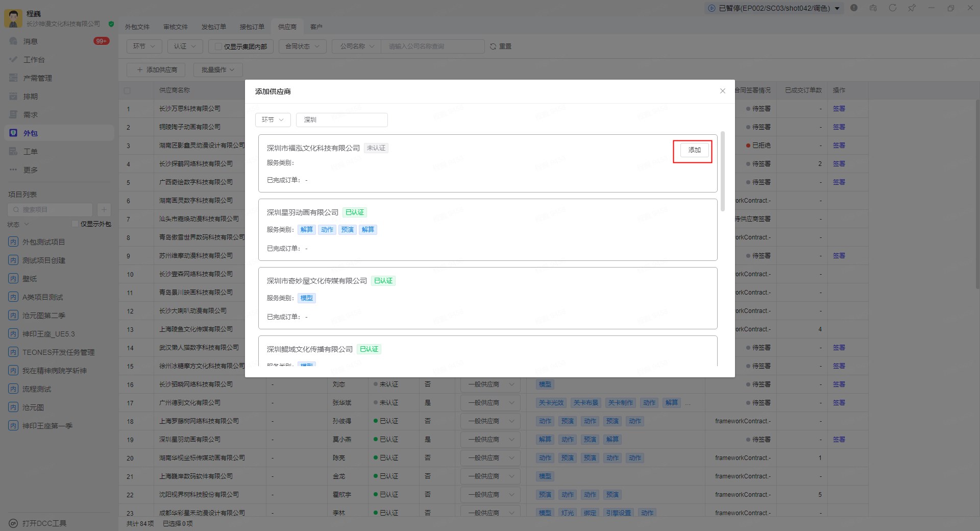Viewport: 980px width, 531px height.
Task: Open the 消息 messages icon in sidebar
Action: point(14,41)
